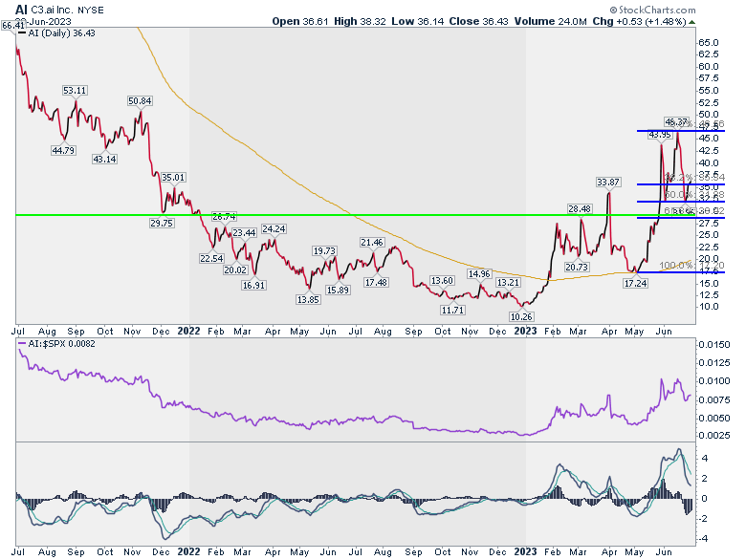The width and height of the screenshot is (746, 560).
Task: Click the C3.ai Inc. company name
Action: click(52, 10)
